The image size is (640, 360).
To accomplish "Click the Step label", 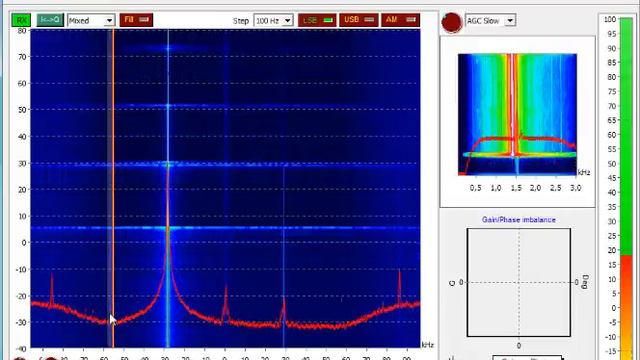I will (241, 21).
